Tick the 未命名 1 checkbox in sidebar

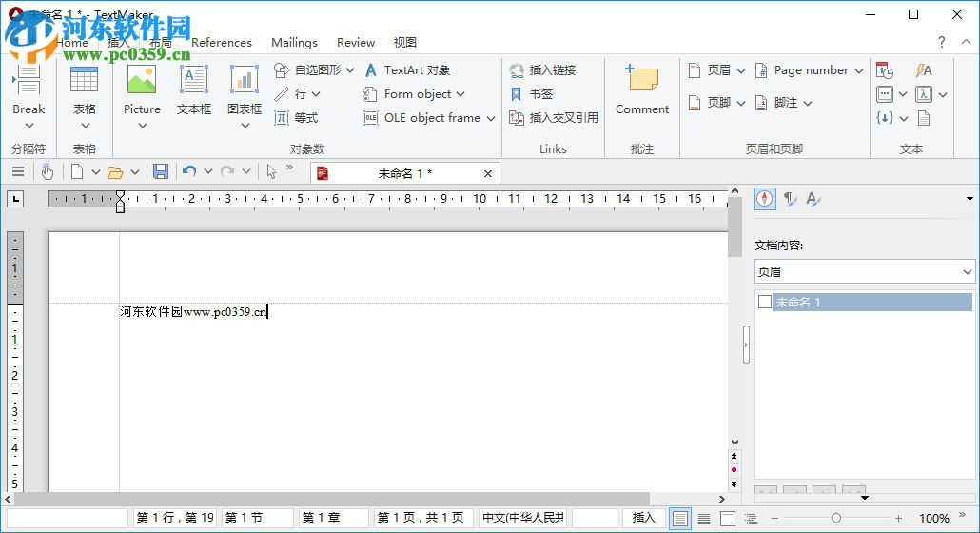coord(764,303)
